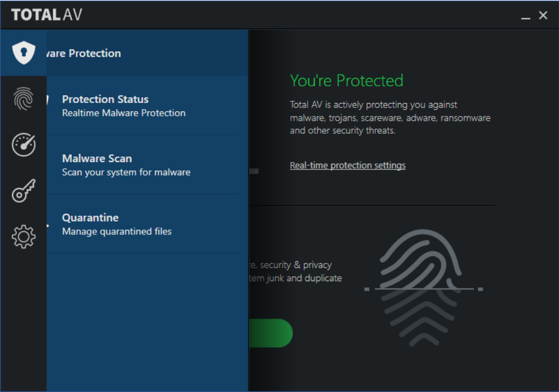Click the protection description paragraph text

tap(390, 117)
